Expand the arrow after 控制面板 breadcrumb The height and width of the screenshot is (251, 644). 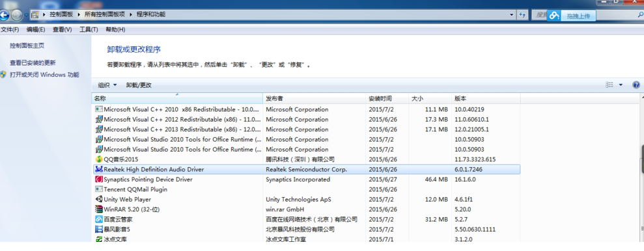click(79, 14)
